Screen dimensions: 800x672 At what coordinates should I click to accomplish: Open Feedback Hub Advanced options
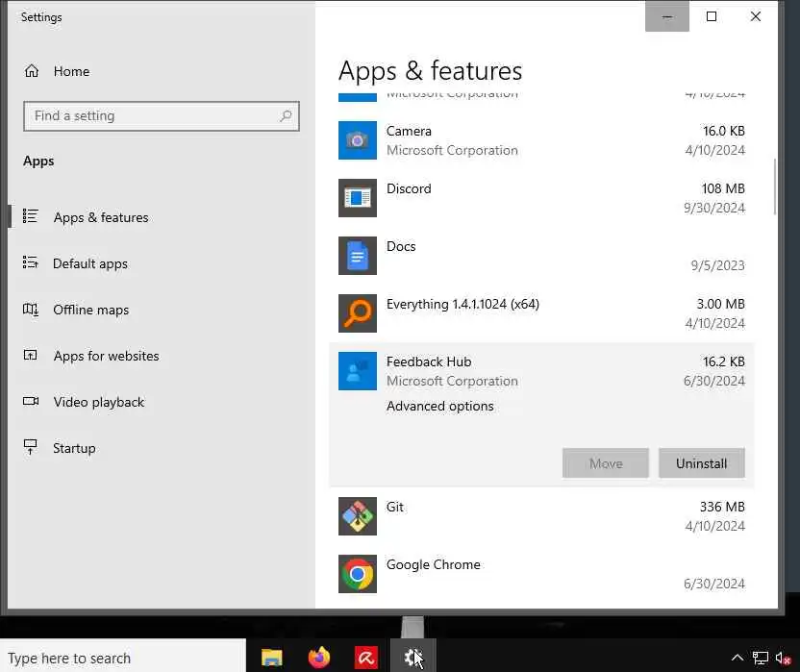coord(439,406)
